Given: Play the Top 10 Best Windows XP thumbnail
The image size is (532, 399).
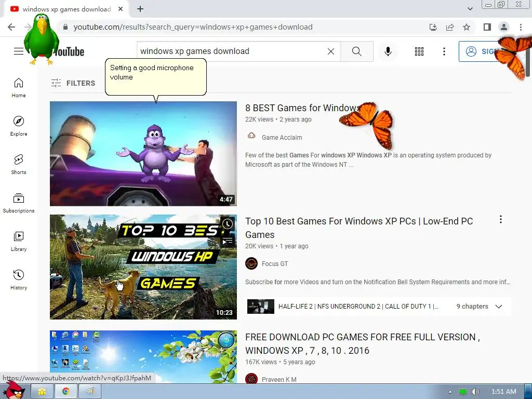Looking at the screenshot, I should click(x=143, y=267).
